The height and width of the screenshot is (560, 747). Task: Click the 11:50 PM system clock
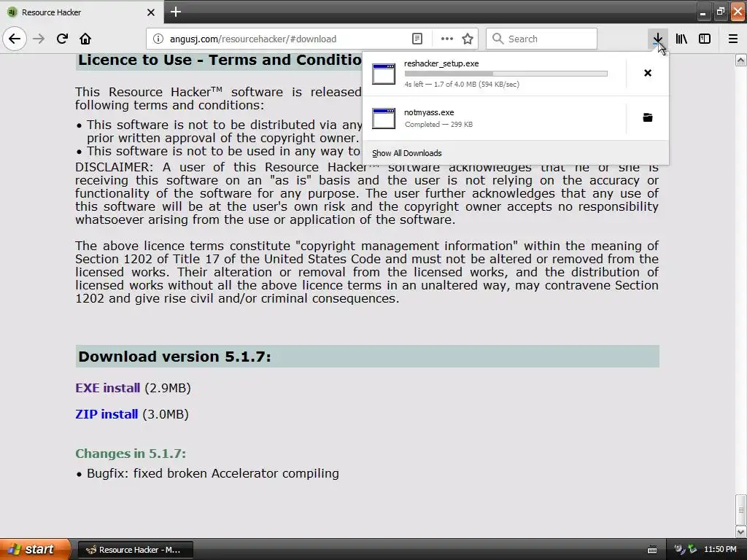tap(720, 549)
